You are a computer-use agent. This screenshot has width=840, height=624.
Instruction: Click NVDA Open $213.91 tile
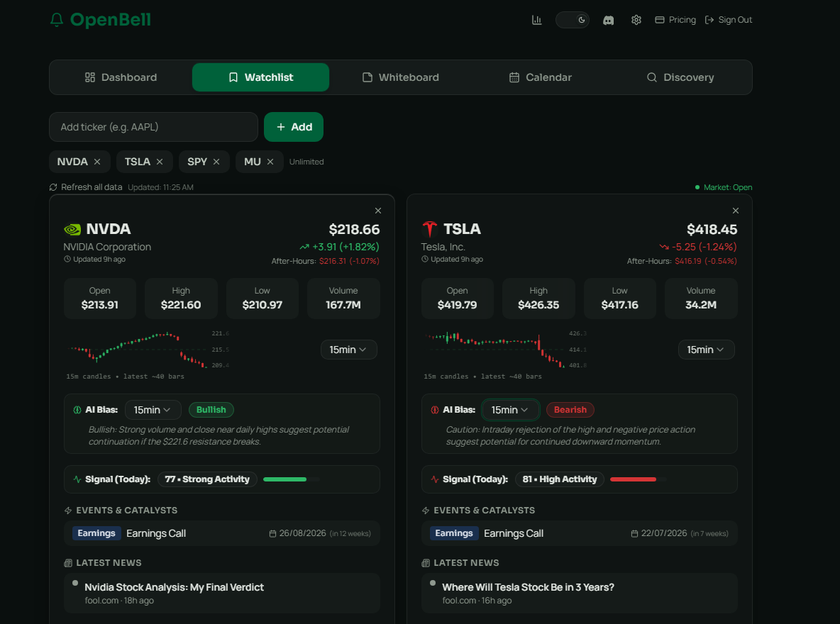99,299
